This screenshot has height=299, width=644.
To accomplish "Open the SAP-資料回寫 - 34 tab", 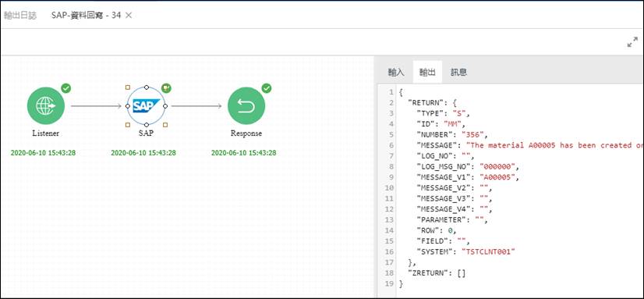I will tap(86, 15).
